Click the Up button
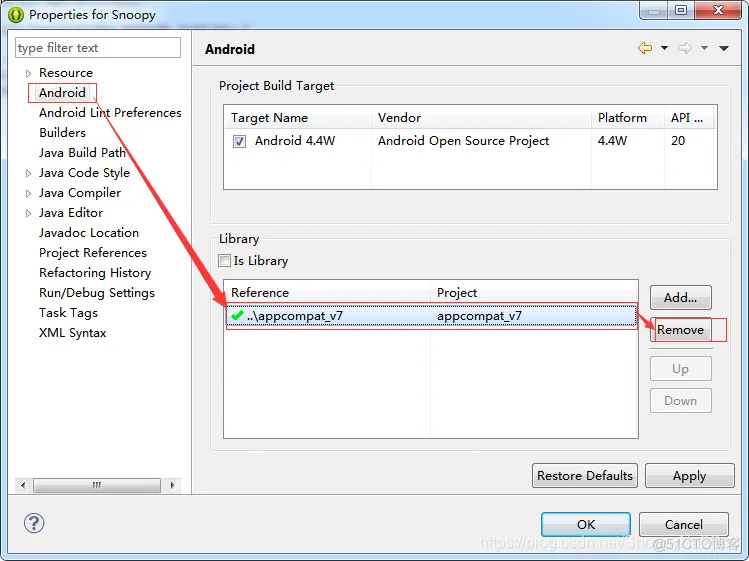Image resolution: width=749 pixels, height=561 pixels. [680, 369]
